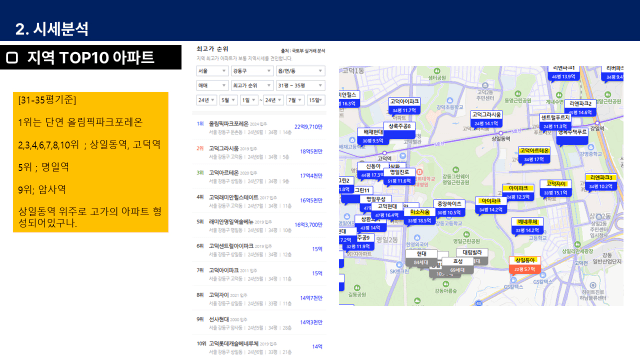Click the 고덕아이파크 34평 11.7억 map marker
The width and height of the screenshot is (640, 360).
(404, 106)
